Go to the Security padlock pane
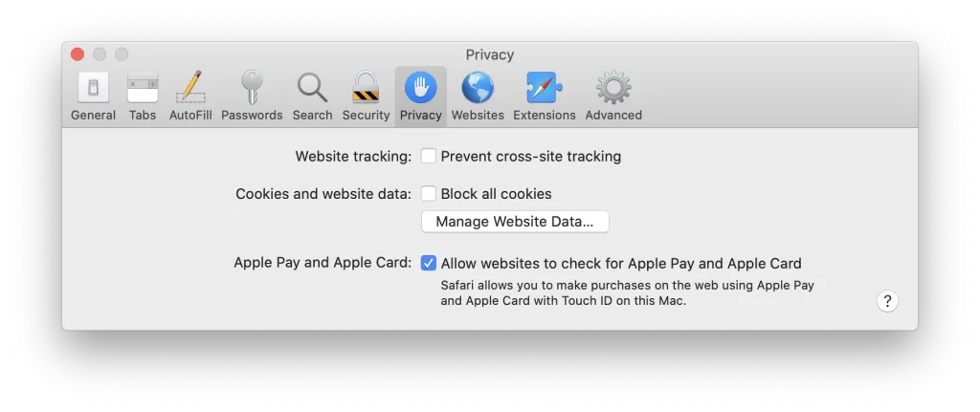980x412 pixels. [366, 89]
